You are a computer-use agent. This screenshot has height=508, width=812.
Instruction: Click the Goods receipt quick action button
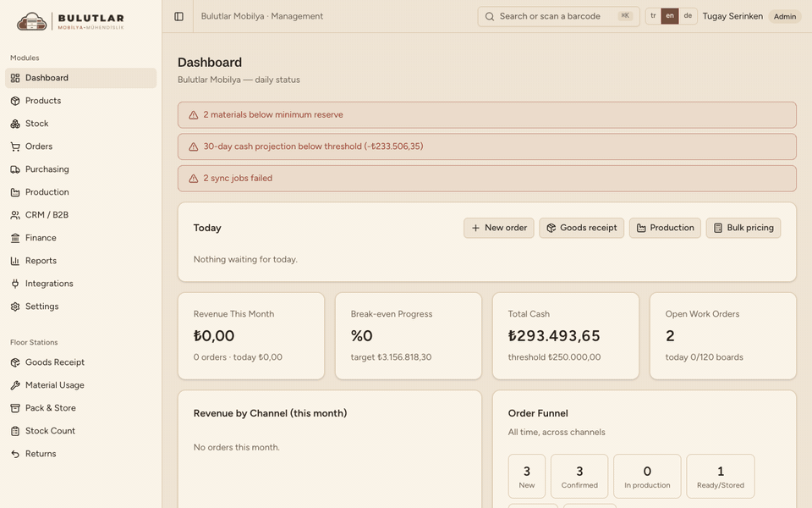pyautogui.click(x=582, y=228)
